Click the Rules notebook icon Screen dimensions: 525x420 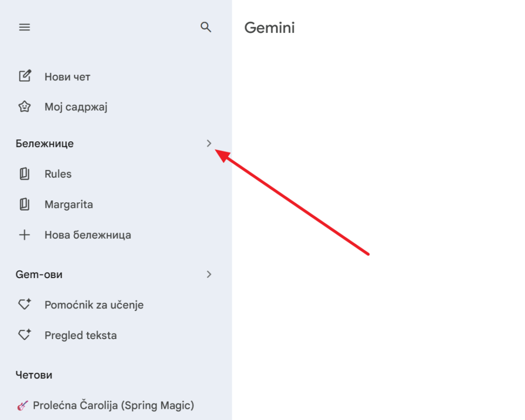tap(25, 174)
